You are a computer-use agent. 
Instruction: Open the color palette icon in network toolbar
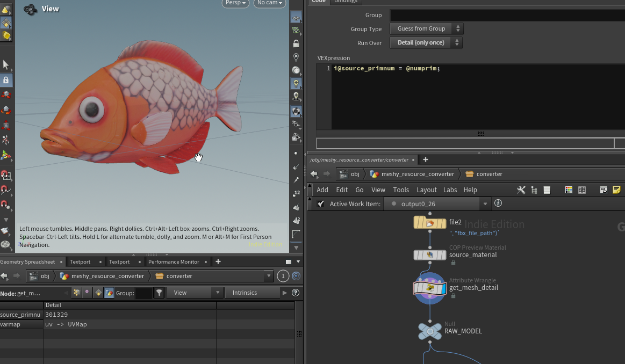click(x=569, y=190)
